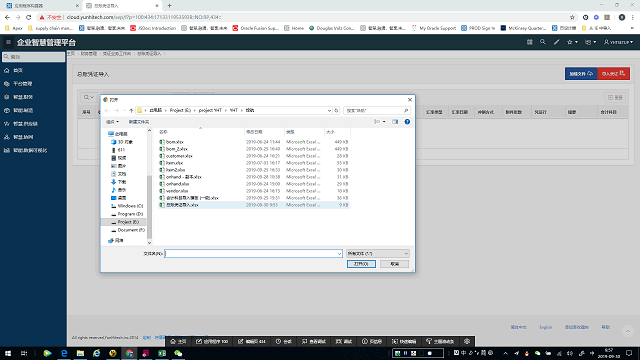This screenshot has width=640, height=360.
Task: Select Windows (C:) in the navigation tree
Action: pyautogui.click(x=127, y=206)
